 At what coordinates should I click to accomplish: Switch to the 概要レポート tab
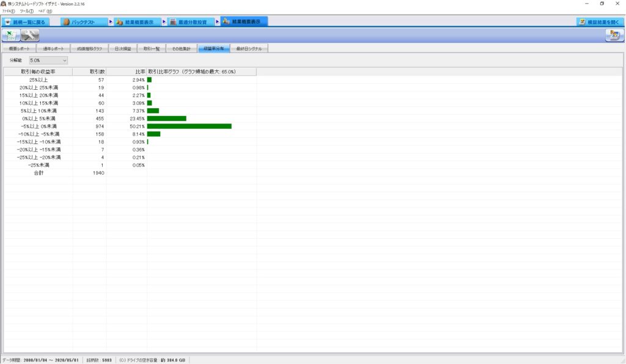18,48
